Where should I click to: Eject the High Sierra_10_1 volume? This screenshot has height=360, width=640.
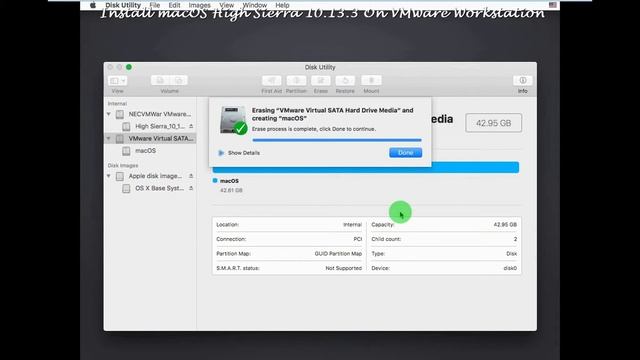(191, 127)
